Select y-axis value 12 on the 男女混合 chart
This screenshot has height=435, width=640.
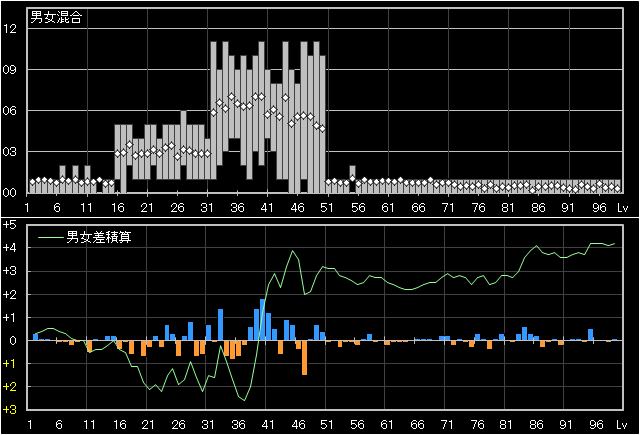[x=9, y=29]
